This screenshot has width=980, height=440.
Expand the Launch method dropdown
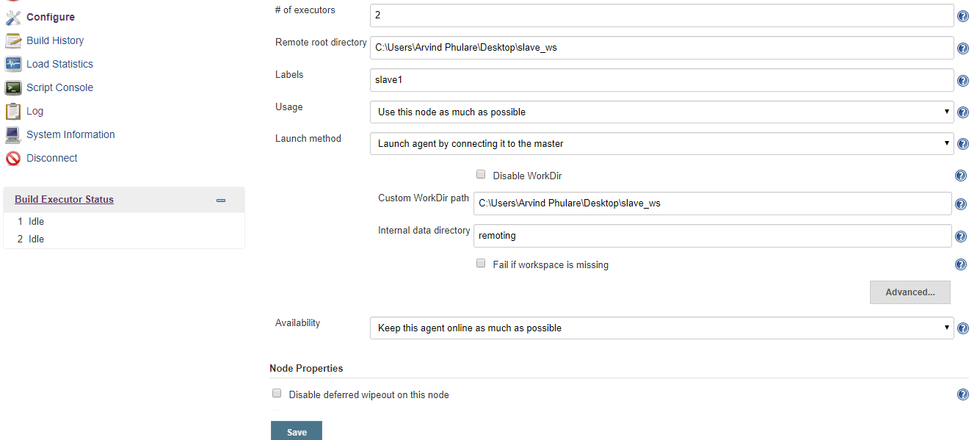661,143
